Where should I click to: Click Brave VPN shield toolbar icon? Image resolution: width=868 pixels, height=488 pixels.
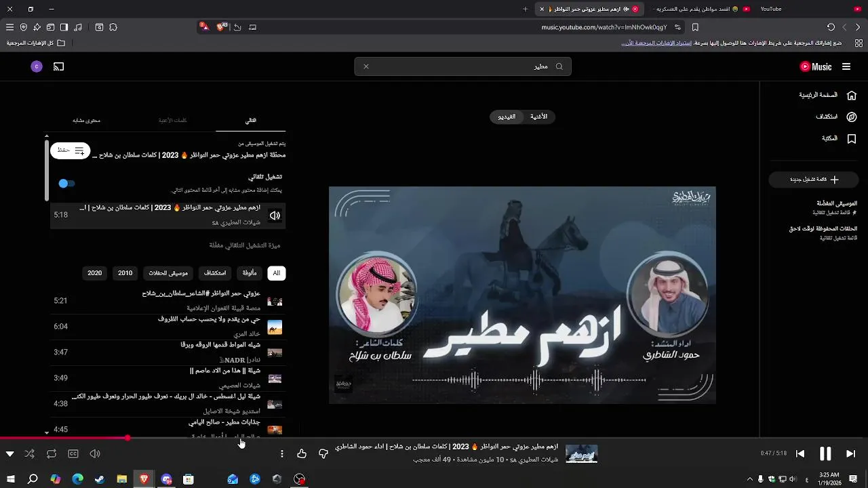coord(23,27)
